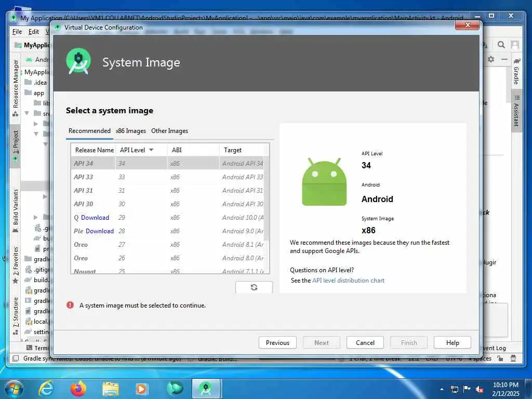The width and height of the screenshot is (532, 399).
Task: Click Download link for Pie image
Action: [x=99, y=231]
